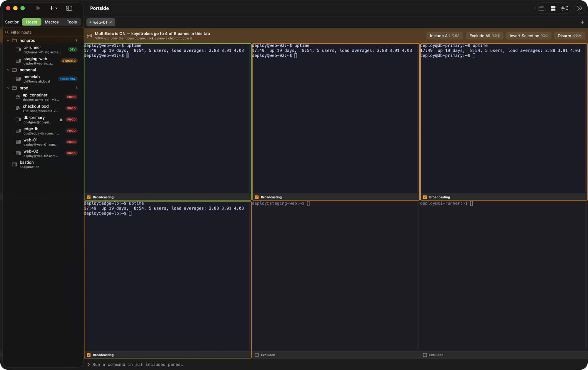Click the edge-lb server icon
This screenshot has width=588, height=370.
pos(18,131)
